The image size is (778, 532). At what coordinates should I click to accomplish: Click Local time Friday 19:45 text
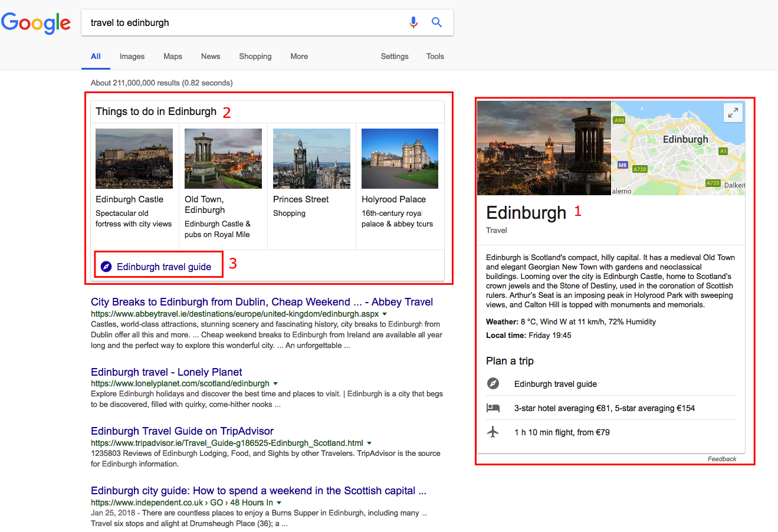click(528, 336)
